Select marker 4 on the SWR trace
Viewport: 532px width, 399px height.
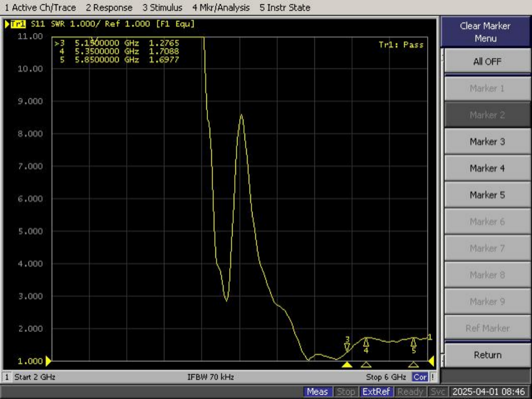coord(366,343)
